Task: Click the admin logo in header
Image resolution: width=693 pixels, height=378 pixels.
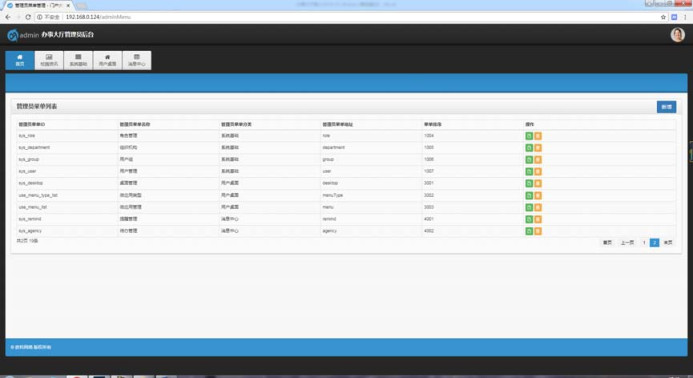Action: [13, 35]
